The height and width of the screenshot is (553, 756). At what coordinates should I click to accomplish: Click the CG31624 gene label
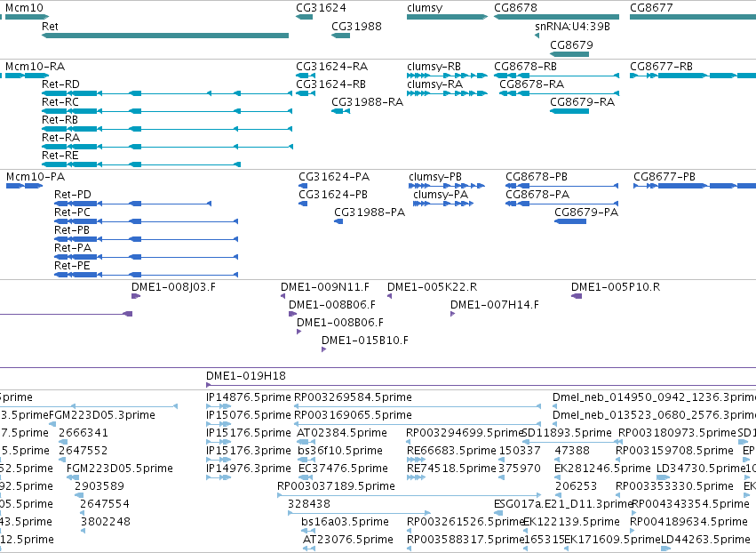point(321,8)
